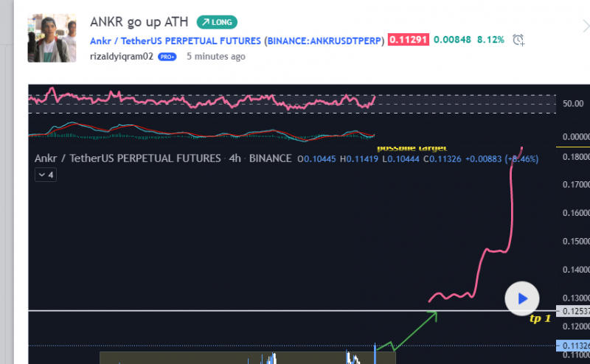The height and width of the screenshot is (364, 590).
Task: Click the red 0.11291 price badge
Action: (x=409, y=41)
